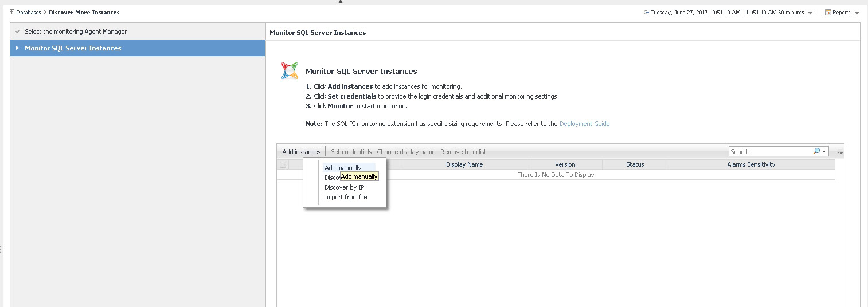868x307 pixels.
Task: Click the checkmark beside Select monitoring Agent Manager
Action: pyautogui.click(x=18, y=32)
